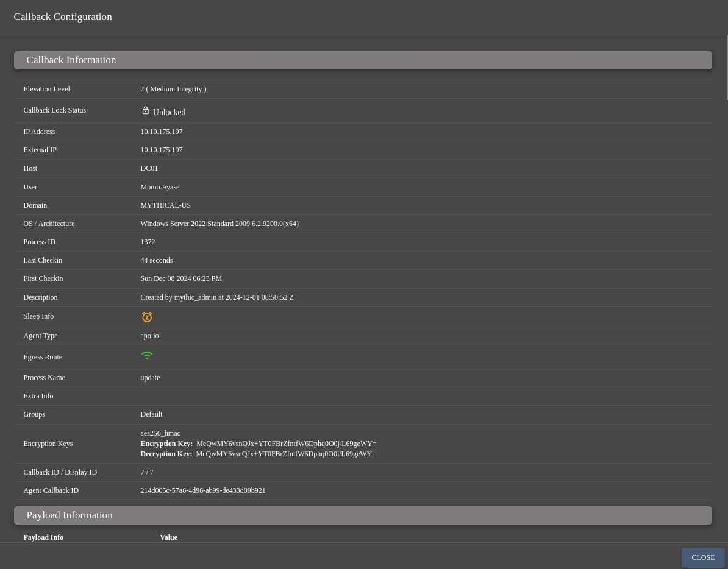Image resolution: width=728 pixels, height=569 pixels.
Task: Click the Sleep Info alarm clock icon
Action: pyautogui.click(x=147, y=317)
